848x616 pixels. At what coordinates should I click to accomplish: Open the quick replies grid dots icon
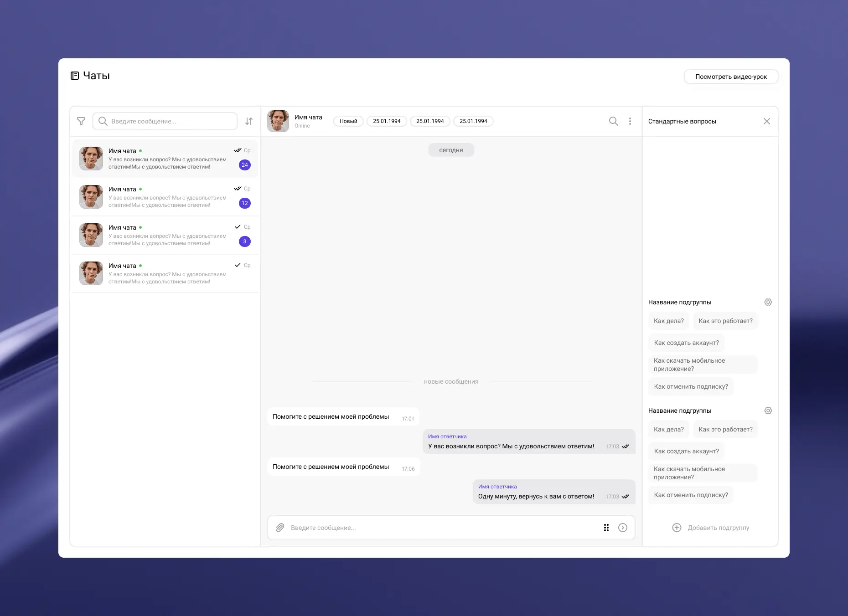606,528
